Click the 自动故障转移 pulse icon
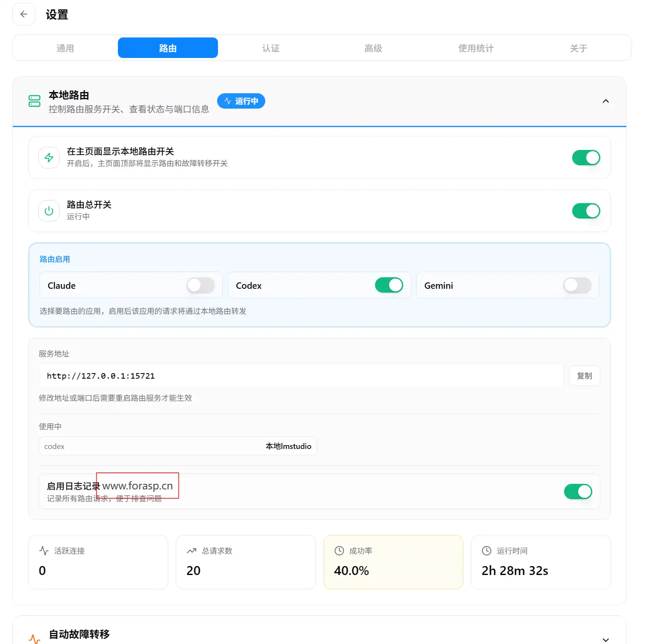The image size is (645, 644). [34, 639]
